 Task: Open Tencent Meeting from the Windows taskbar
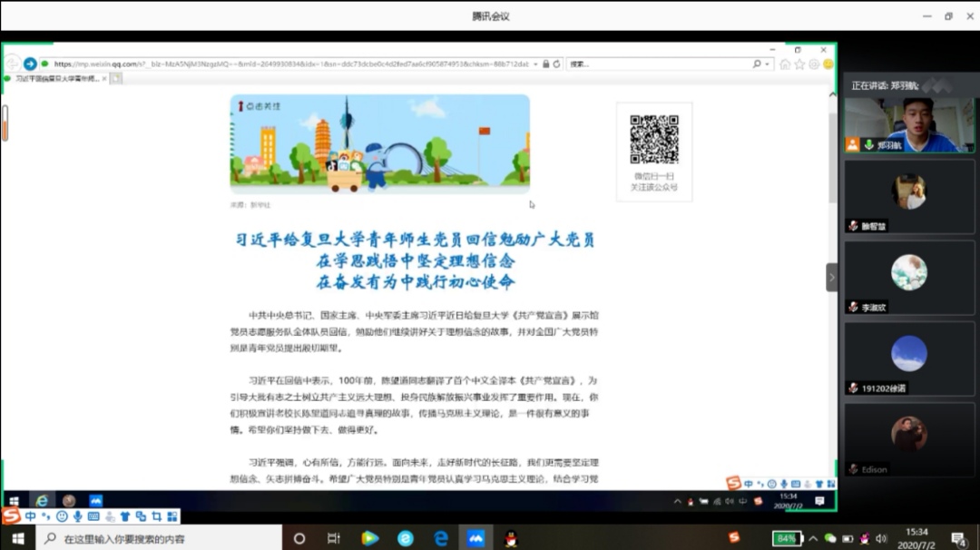coord(476,538)
